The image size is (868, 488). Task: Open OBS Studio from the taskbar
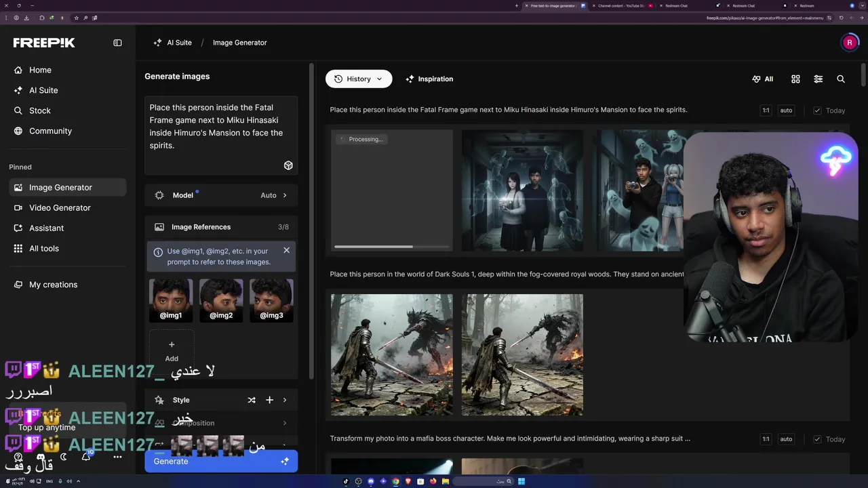(359, 481)
